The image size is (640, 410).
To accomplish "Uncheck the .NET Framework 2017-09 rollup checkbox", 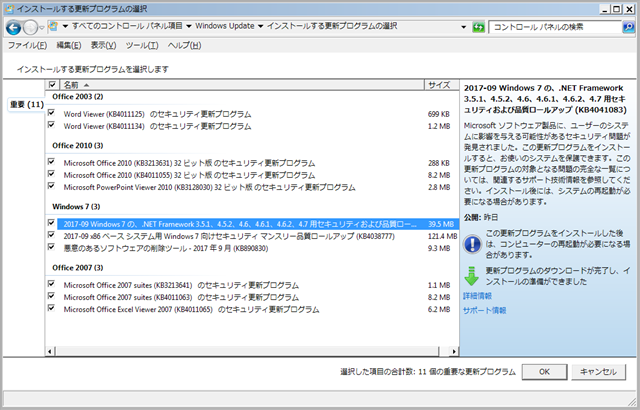I will pyautogui.click(x=51, y=222).
